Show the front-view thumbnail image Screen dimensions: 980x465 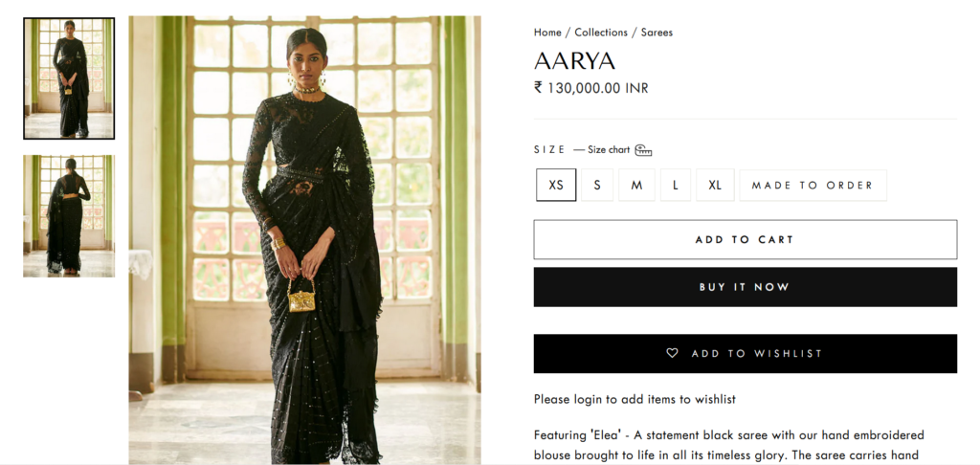(69, 78)
